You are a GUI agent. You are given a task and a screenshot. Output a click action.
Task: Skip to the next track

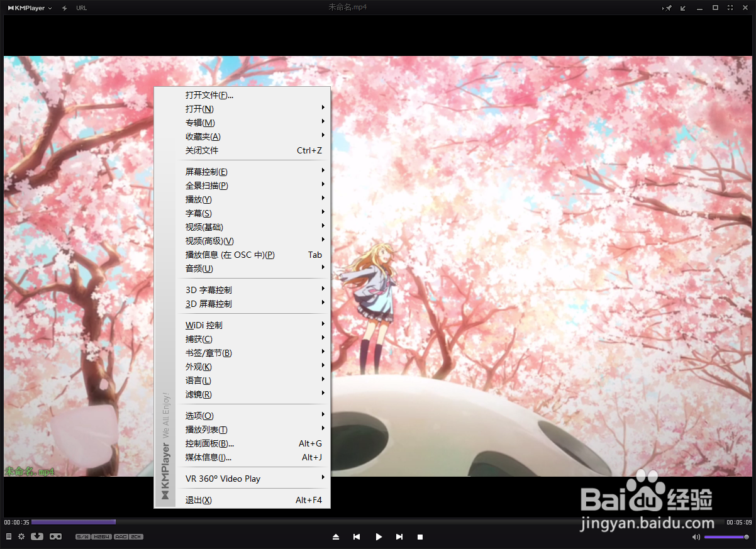(x=399, y=537)
